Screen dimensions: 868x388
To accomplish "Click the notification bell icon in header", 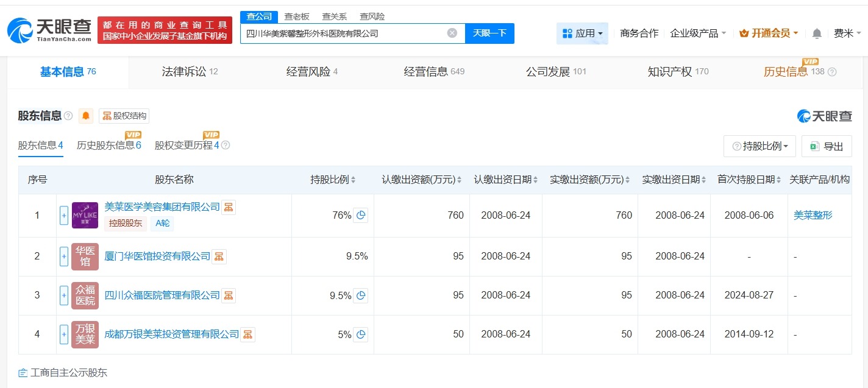I will coord(817,34).
